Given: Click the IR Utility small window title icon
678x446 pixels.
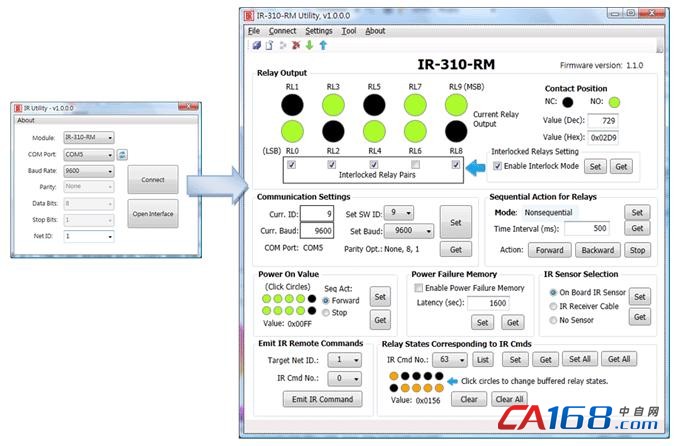Looking at the screenshot, I should (18, 108).
